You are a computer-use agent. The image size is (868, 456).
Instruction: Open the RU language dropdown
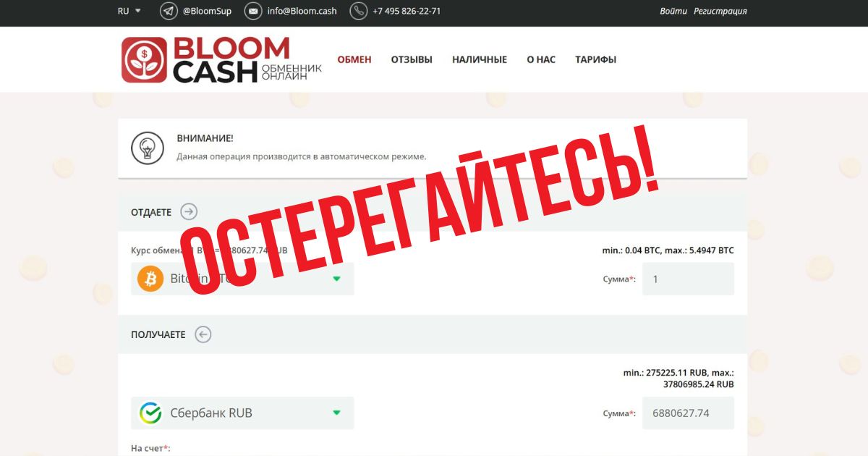click(129, 11)
